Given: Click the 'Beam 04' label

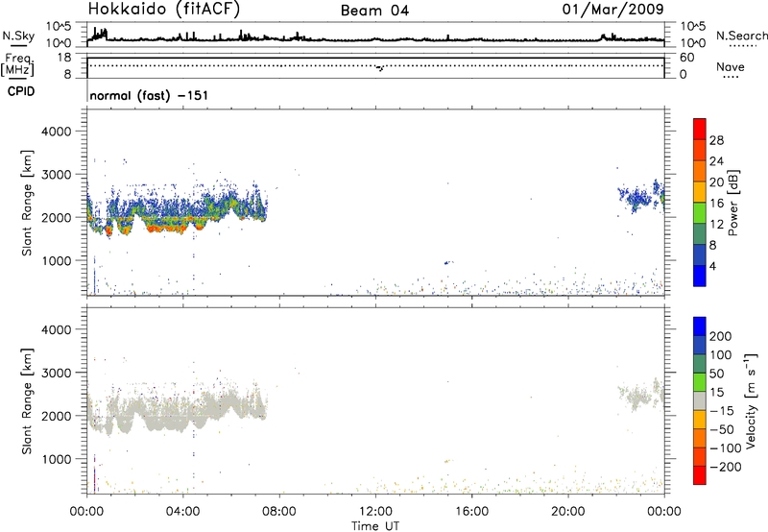Looking at the screenshot, I should (x=374, y=11).
